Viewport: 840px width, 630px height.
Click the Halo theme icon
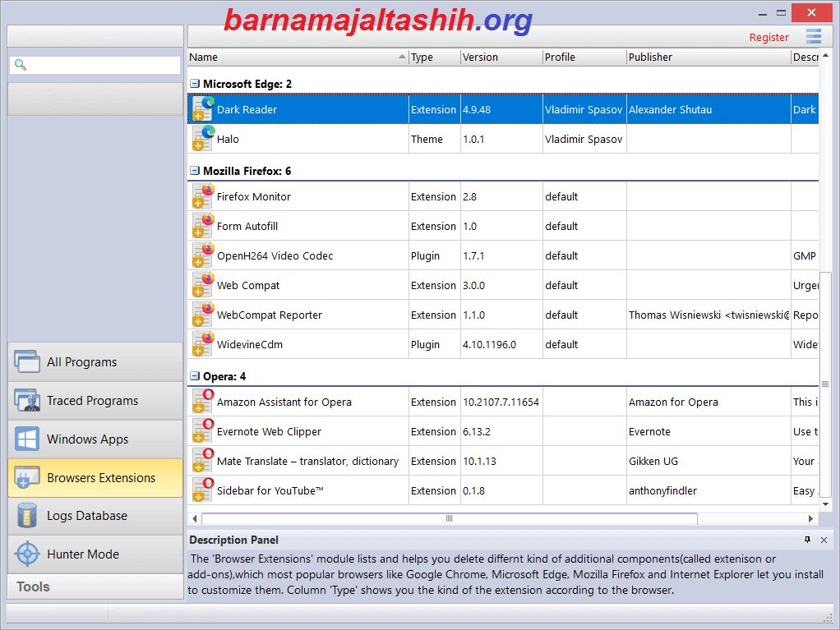203,138
